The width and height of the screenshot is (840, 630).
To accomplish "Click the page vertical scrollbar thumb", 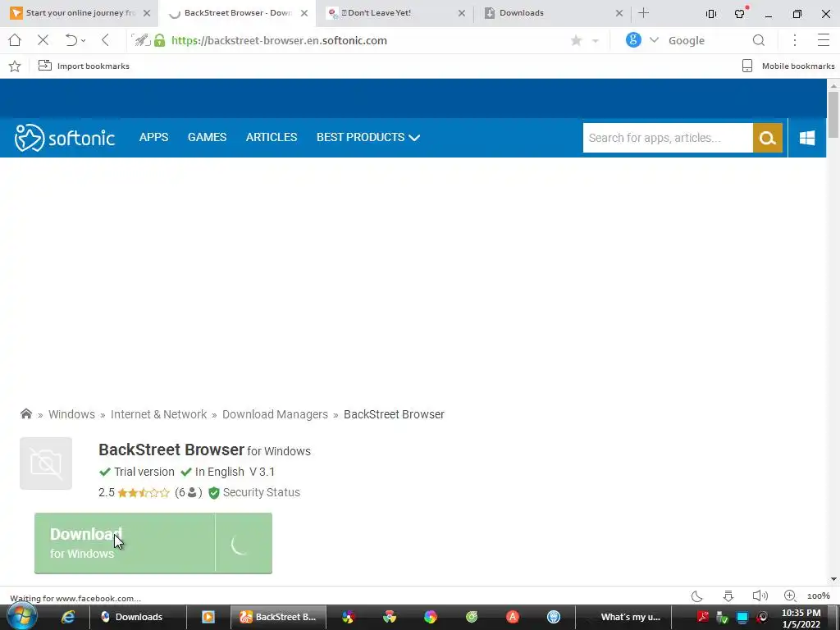I will click(833, 114).
